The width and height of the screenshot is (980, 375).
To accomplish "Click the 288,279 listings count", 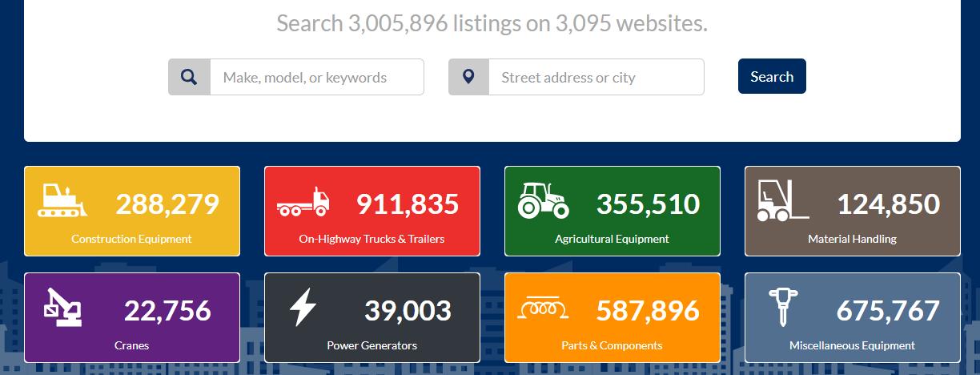I will point(167,204).
